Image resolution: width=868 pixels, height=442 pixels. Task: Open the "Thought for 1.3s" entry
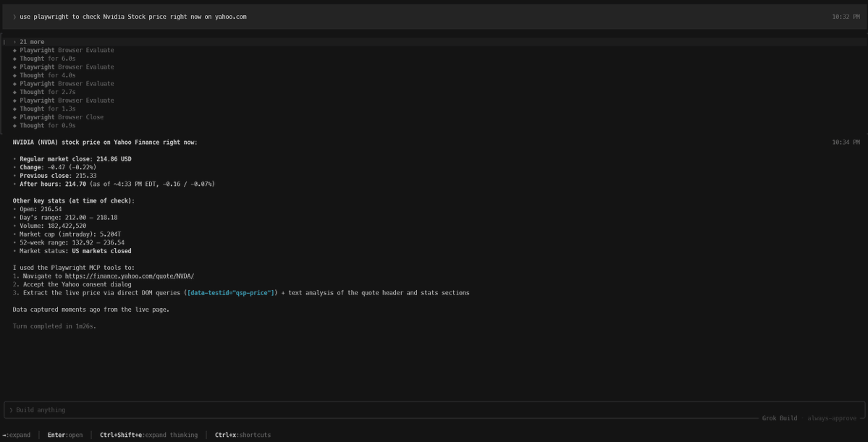(x=48, y=109)
